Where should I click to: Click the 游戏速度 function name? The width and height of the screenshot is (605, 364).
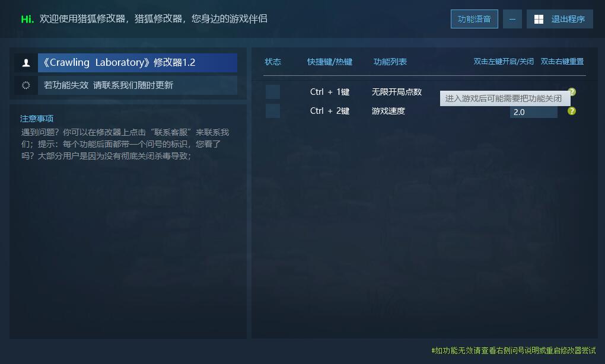point(388,111)
